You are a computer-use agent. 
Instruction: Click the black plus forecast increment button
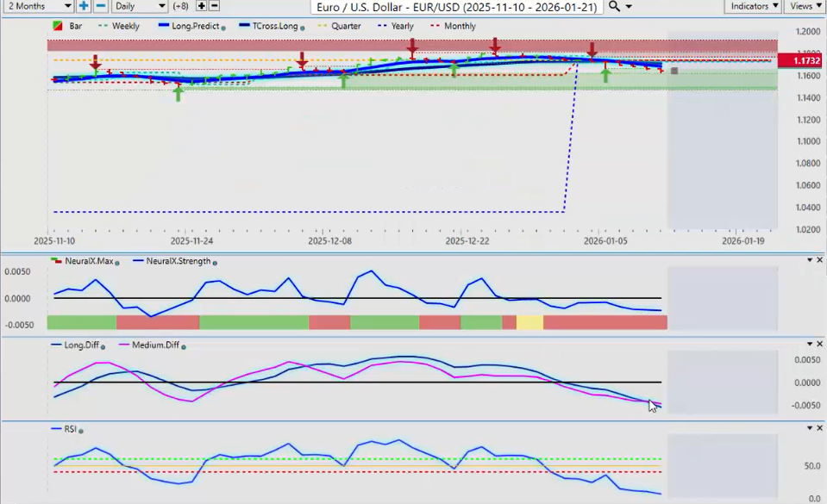(x=202, y=6)
